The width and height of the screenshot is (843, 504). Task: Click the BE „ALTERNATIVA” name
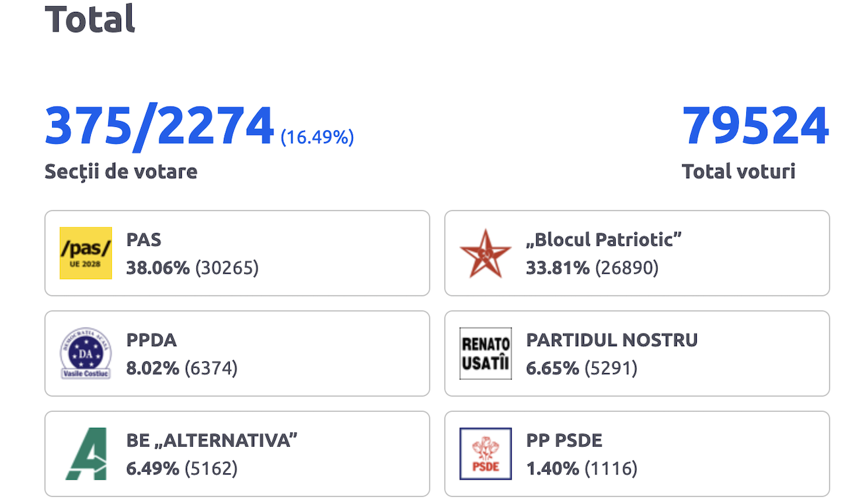211,440
